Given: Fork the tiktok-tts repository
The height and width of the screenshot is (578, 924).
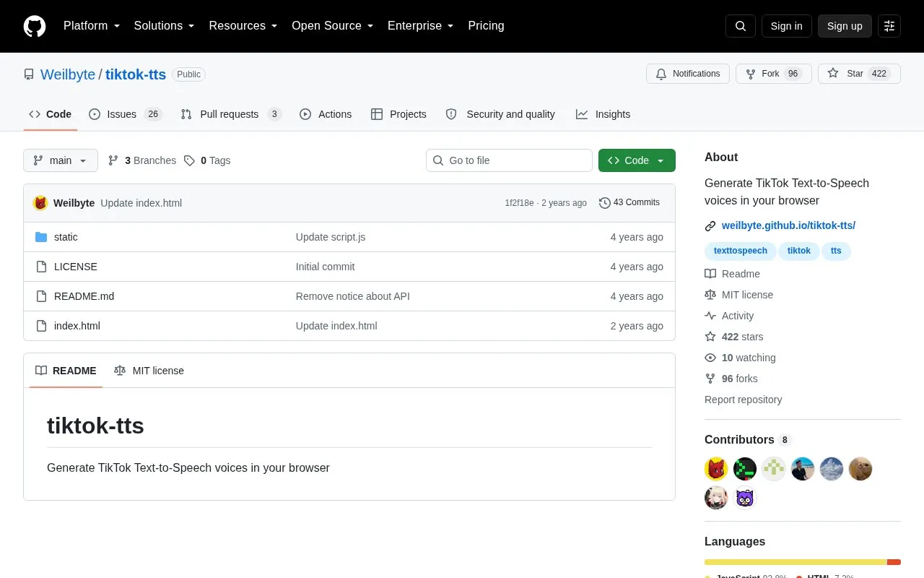Looking at the screenshot, I should pyautogui.click(x=774, y=74).
